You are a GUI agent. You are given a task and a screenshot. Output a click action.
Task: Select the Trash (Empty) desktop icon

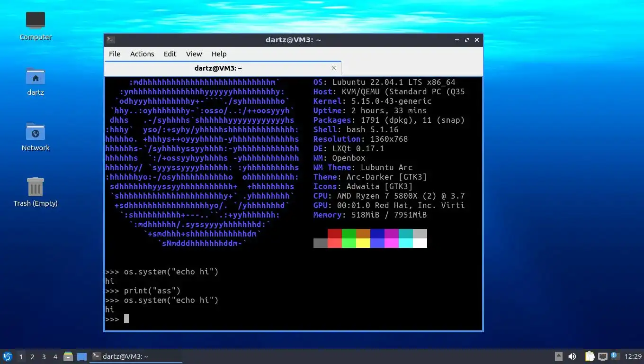click(36, 192)
